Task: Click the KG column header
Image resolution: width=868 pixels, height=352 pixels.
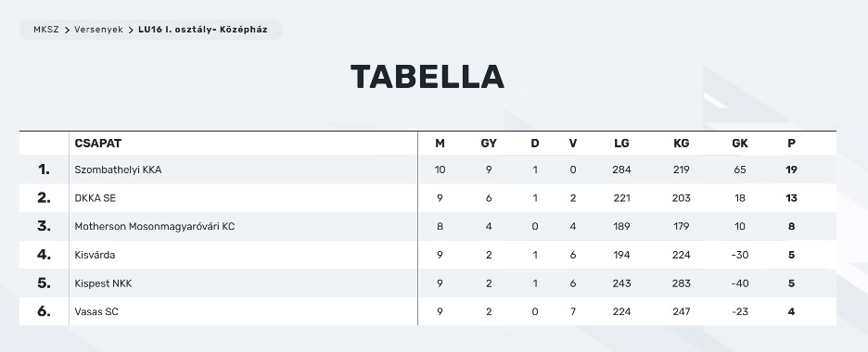Action: coord(681,144)
